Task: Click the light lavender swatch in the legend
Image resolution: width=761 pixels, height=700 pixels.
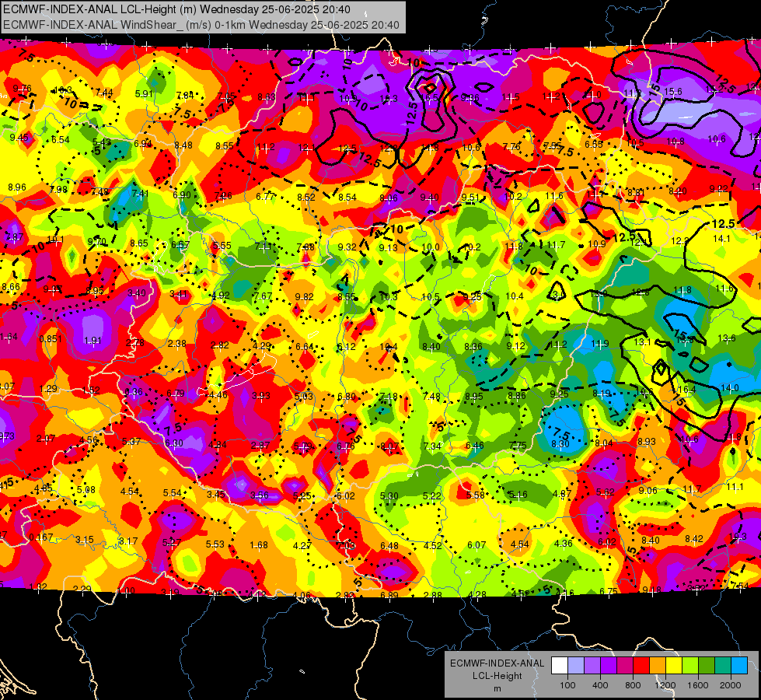Action: pos(576,666)
